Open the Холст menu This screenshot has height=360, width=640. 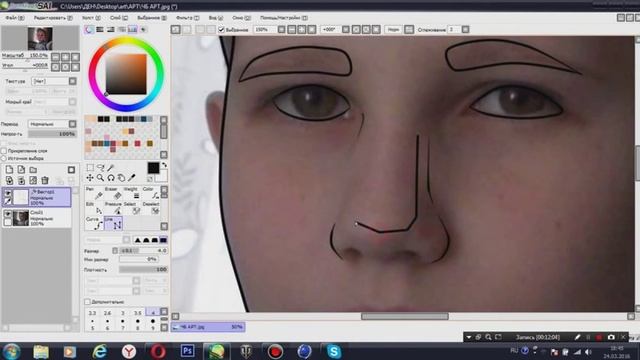pos(91,18)
